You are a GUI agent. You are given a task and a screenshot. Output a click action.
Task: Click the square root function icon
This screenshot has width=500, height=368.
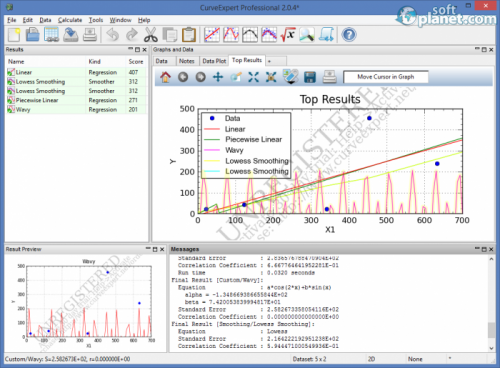[x=288, y=35]
